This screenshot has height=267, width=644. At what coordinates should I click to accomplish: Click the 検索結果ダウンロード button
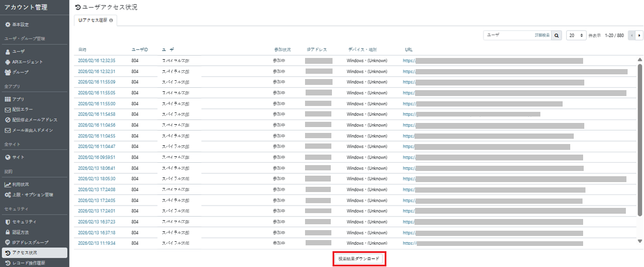click(x=359, y=258)
